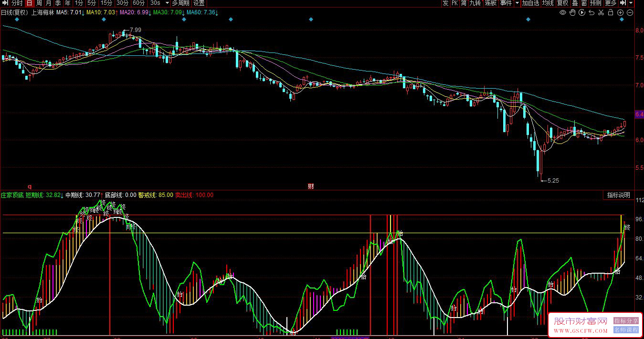This screenshot has width=644, height=339.
Task: Zoom in with the plus icon
Action: click(x=621, y=12)
